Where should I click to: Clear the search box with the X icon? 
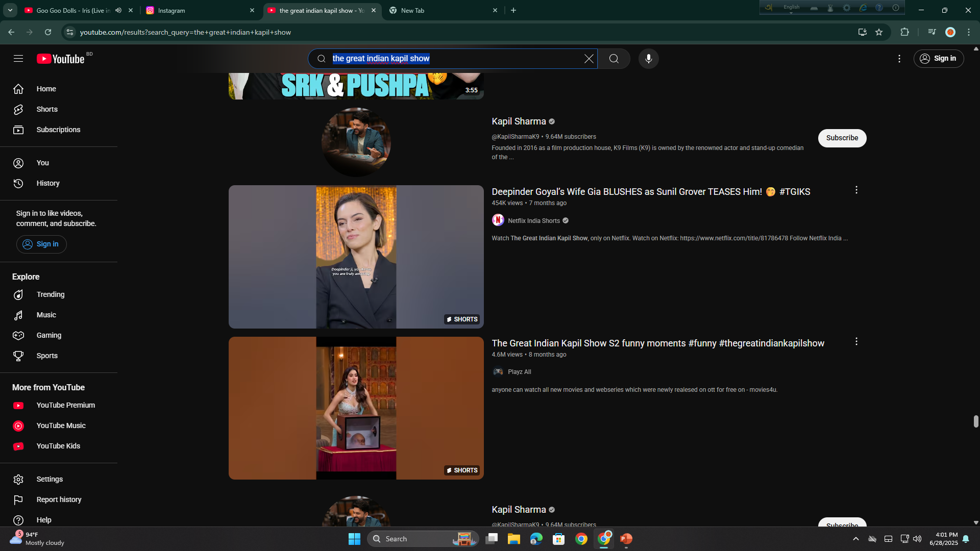tap(589, 59)
